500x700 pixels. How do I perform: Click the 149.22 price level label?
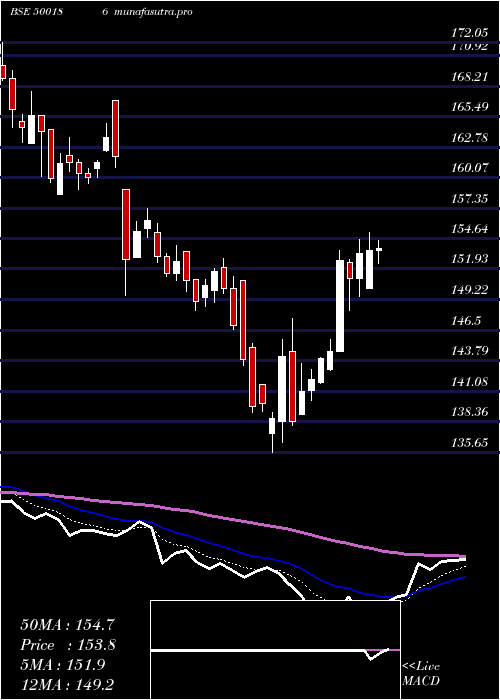coord(468,290)
